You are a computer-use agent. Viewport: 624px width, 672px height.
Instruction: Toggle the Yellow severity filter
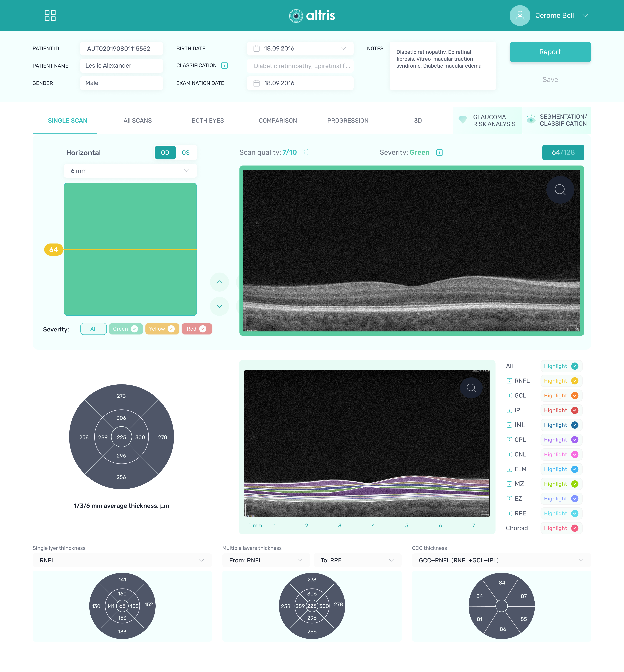pyautogui.click(x=162, y=329)
